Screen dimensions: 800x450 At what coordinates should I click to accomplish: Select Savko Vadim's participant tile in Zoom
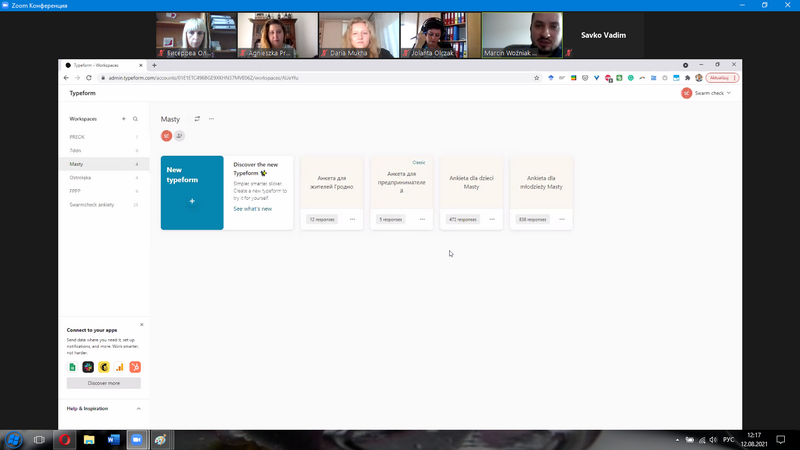[604, 35]
